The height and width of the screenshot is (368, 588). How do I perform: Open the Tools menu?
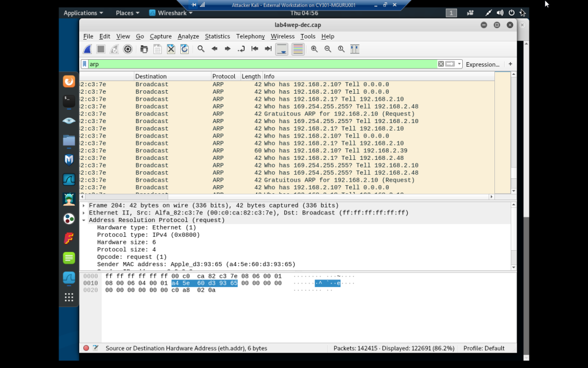click(x=308, y=36)
